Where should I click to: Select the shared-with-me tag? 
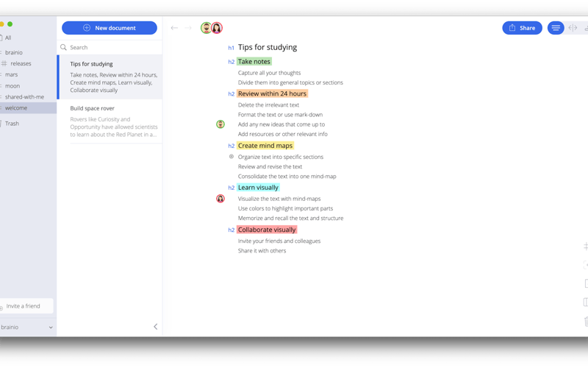point(24,97)
